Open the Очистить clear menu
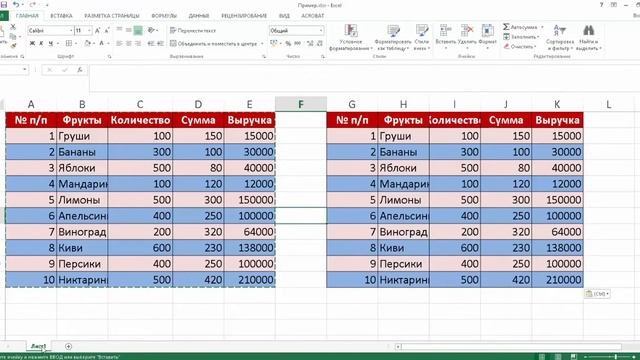Image resolution: width=640 pixels, height=360 pixels. coord(520,47)
